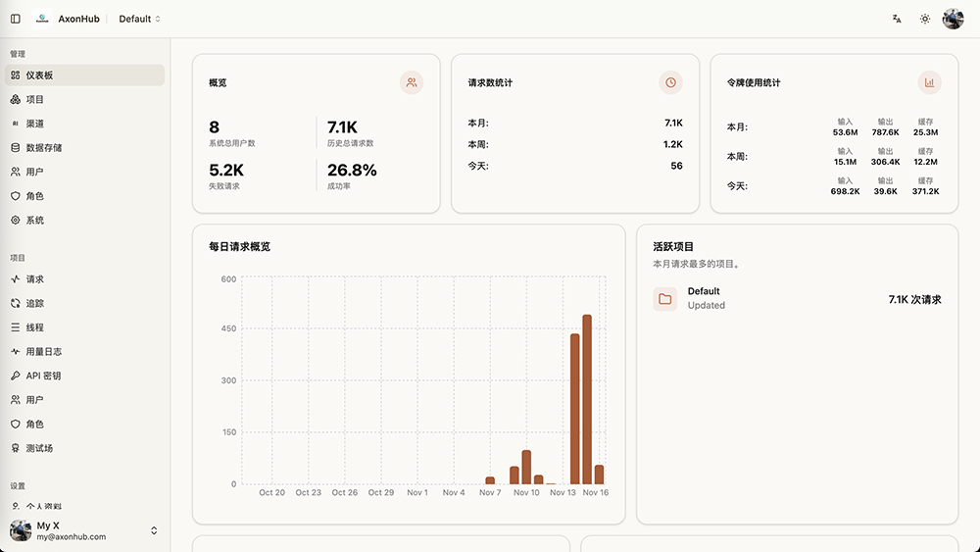Open the Default project dropdown
This screenshot has height=552, width=980.
tap(139, 19)
